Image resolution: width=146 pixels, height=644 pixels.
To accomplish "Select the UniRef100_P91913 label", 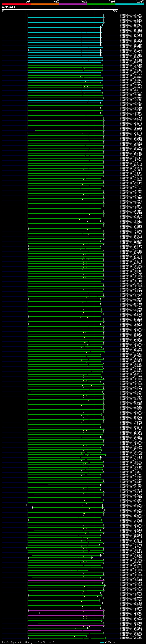I will (131, 128).
